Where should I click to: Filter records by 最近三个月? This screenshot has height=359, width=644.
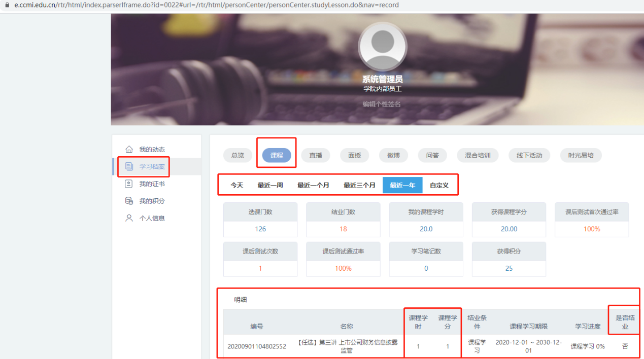tap(359, 185)
